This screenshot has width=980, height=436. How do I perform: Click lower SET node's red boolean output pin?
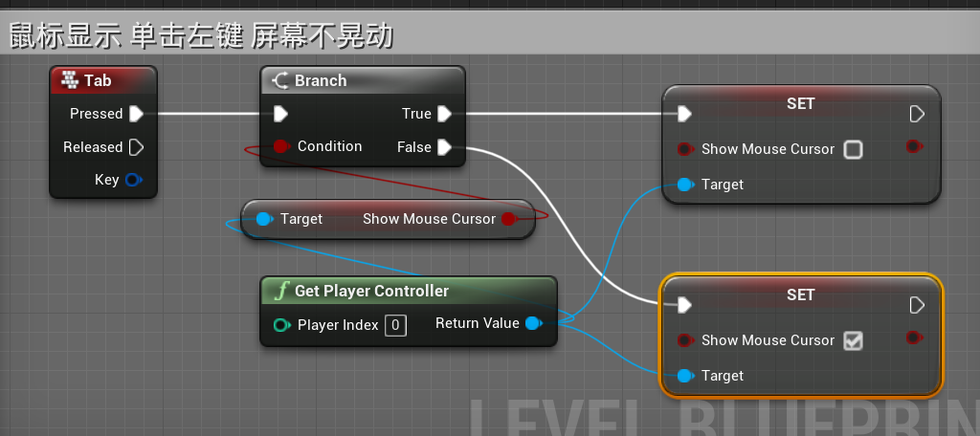[x=914, y=338]
